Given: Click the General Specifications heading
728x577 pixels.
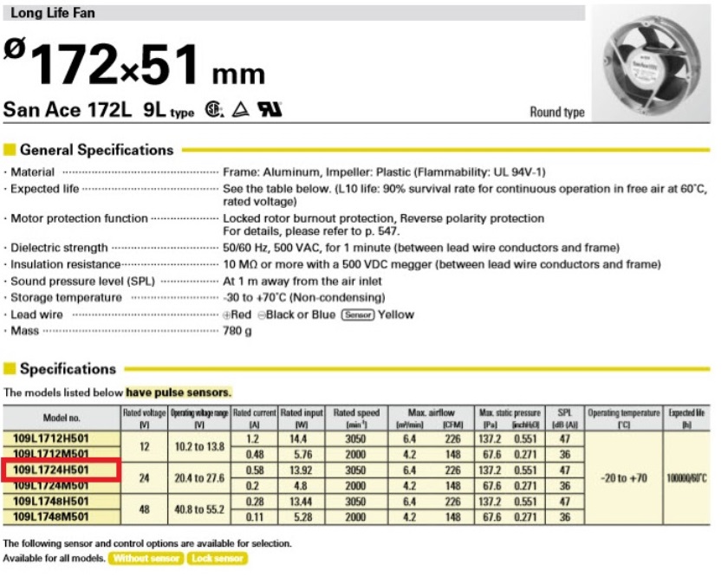Looking at the screenshot, I should tap(96, 150).
